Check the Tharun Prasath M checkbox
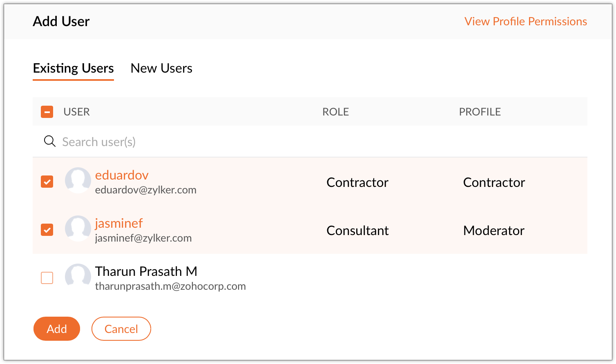Screen dimensions: 616x364 47,278
